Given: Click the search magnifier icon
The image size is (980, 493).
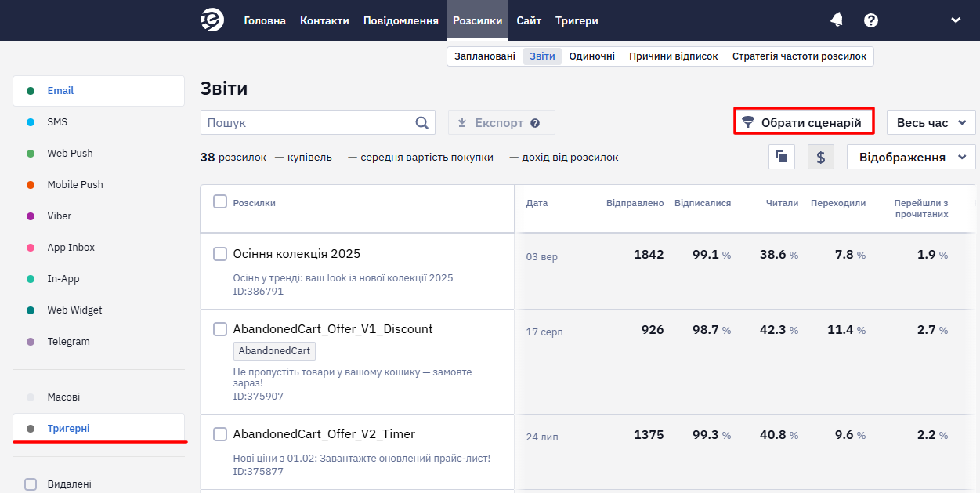Looking at the screenshot, I should pyautogui.click(x=422, y=122).
